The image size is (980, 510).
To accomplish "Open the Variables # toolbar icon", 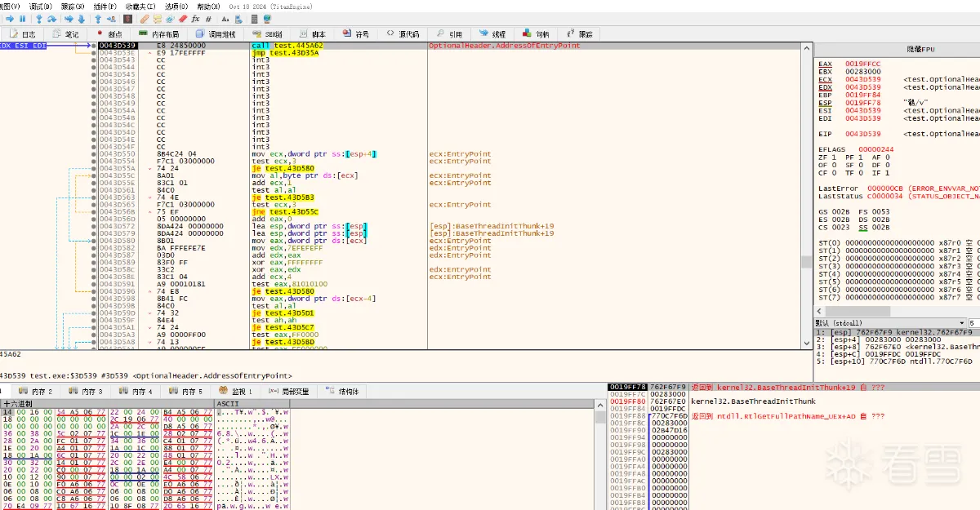I will click(x=208, y=19).
